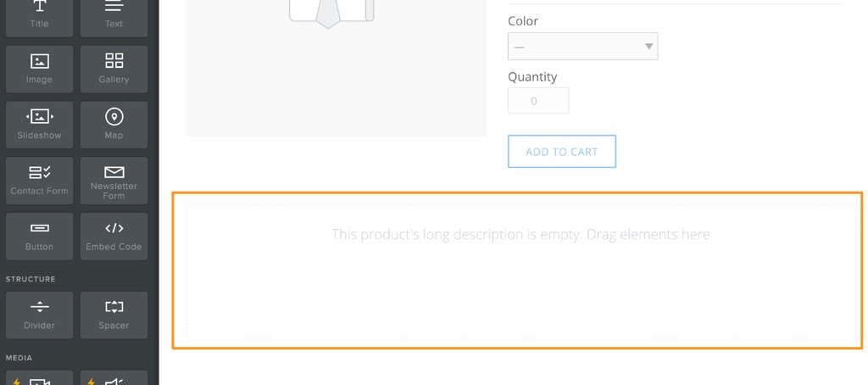The image size is (868, 385).
Task: Click the empty long description area
Action: [x=520, y=271]
